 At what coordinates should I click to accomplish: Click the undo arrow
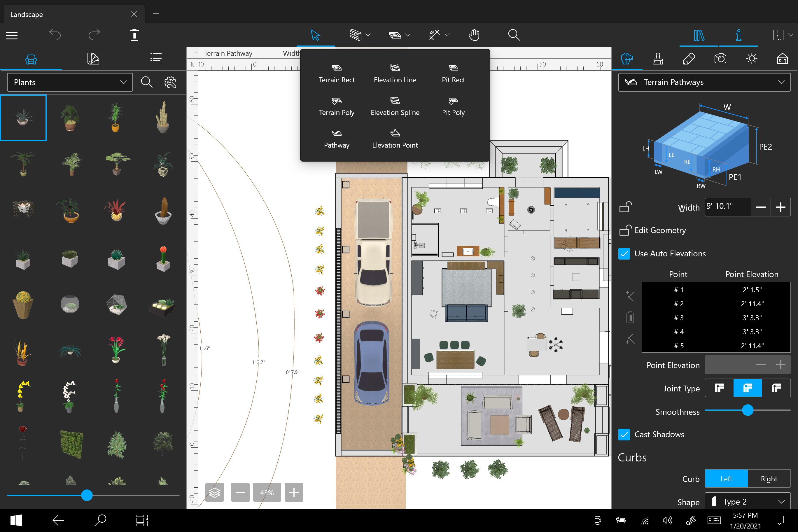tap(55, 35)
